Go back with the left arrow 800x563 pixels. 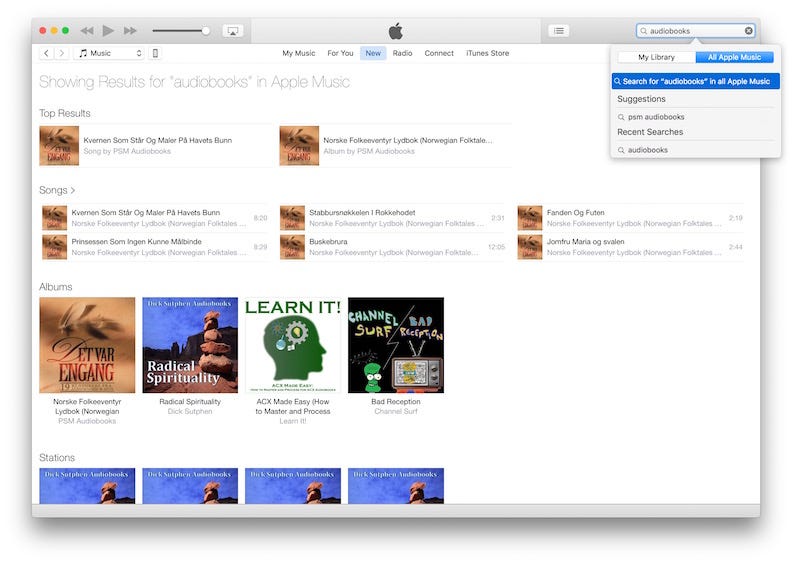(46, 53)
